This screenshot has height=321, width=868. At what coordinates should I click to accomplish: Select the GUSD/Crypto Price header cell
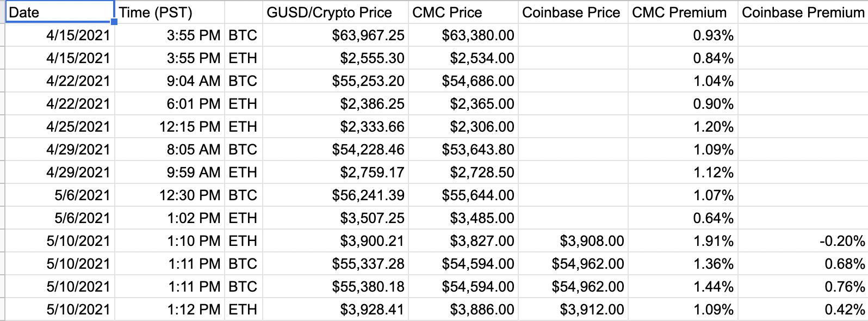(336, 13)
